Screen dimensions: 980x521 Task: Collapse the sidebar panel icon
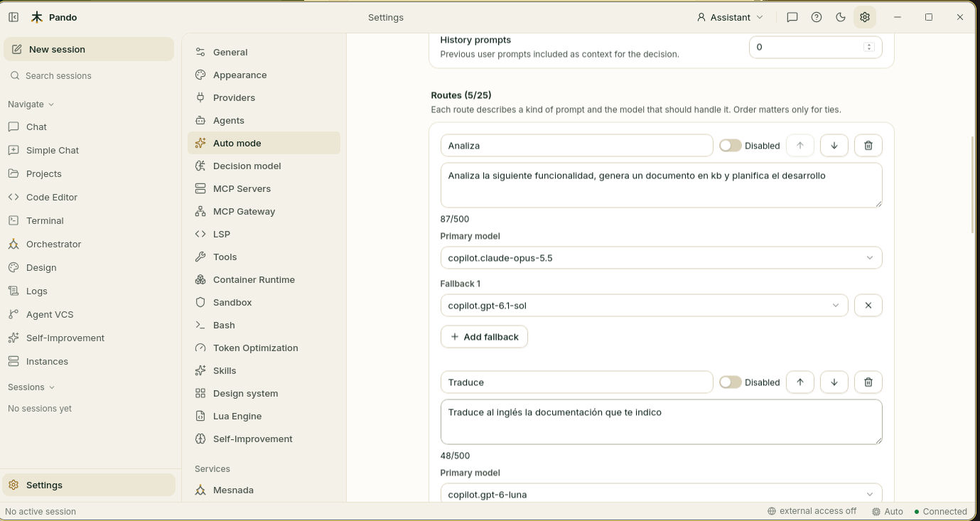pyautogui.click(x=14, y=17)
